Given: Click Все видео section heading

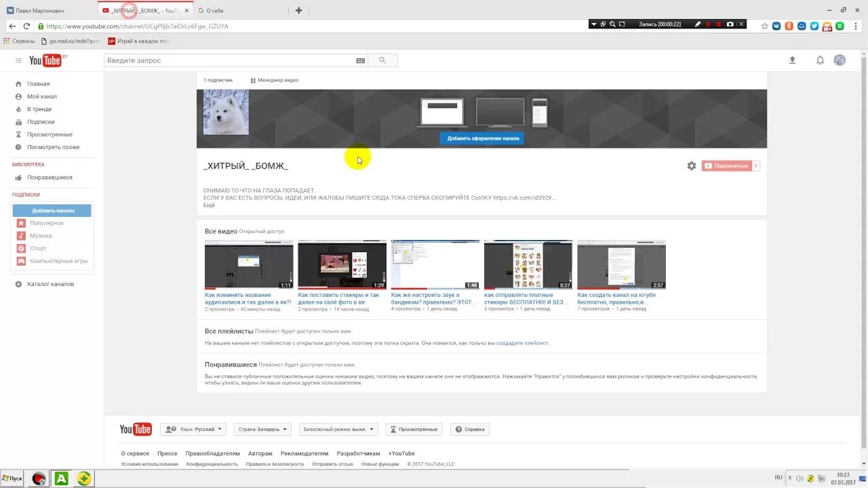Looking at the screenshot, I should click(221, 231).
